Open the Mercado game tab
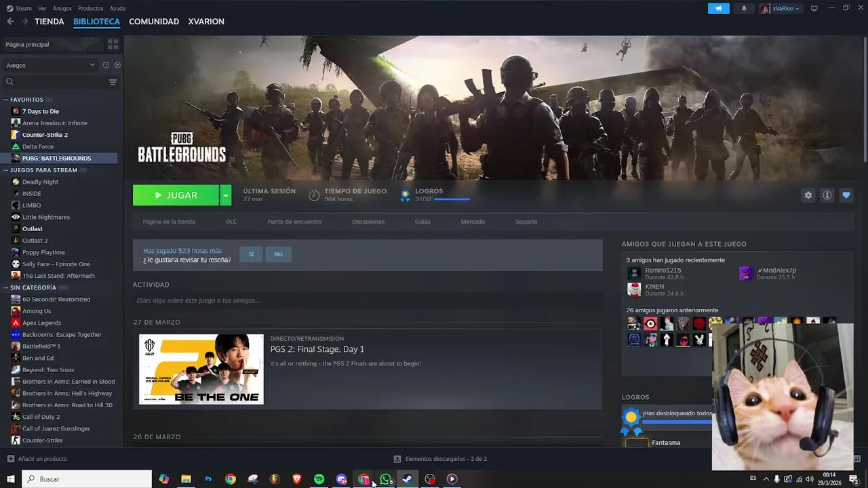The width and height of the screenshot is (868, 488). coord(473,222)
